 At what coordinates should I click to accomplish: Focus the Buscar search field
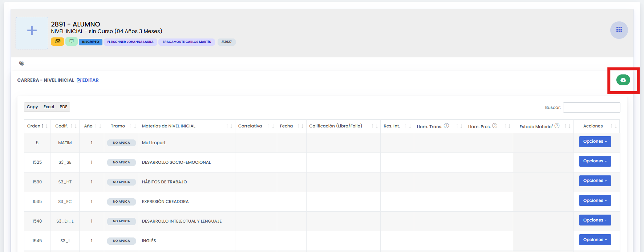pyautogui.click(x=591, y=107)
